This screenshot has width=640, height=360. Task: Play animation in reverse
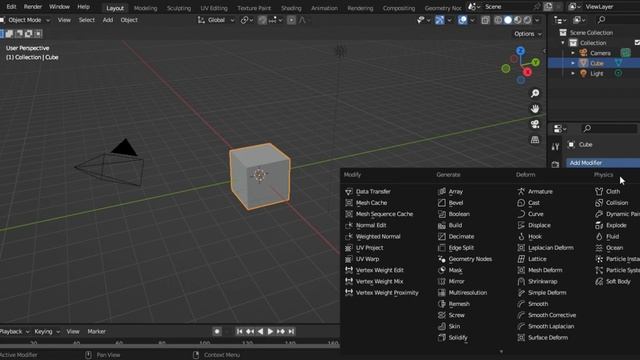point(260,331)
